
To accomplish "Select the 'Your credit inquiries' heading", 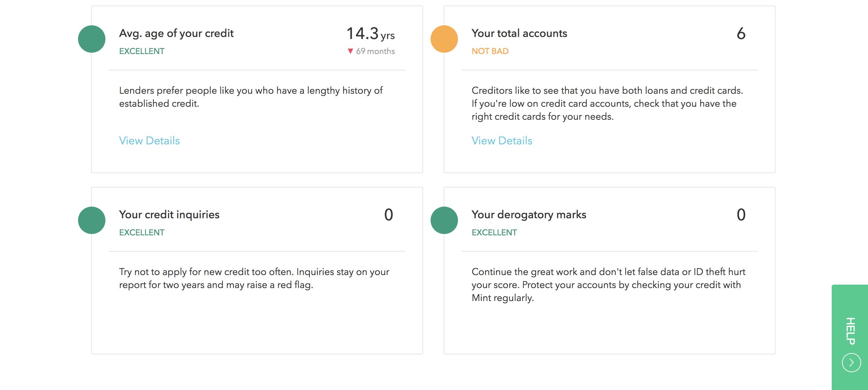I will pyautogui.click(x=169, y=215).
